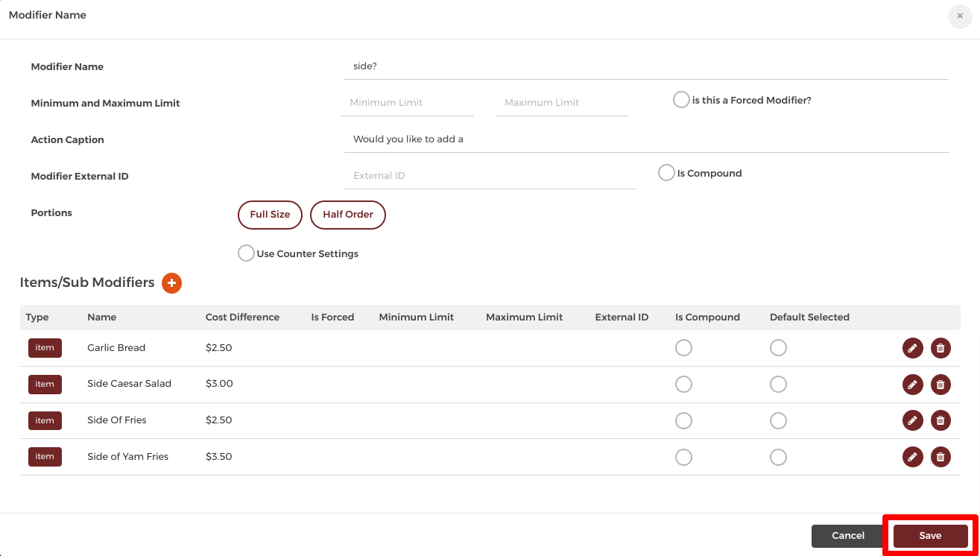Close the Modifier Name dialog
Screen dimensions: 980x556
(x=960, y=16)
